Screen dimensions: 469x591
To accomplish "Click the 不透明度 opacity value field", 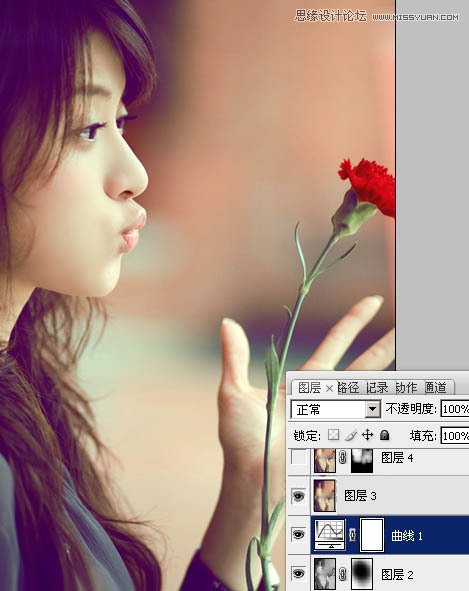I will (455, 409).
